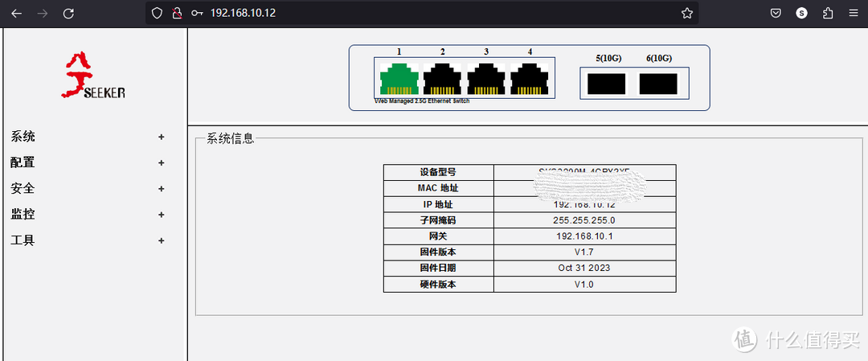Select Ethernet port 3

click(x=486, y=79)
